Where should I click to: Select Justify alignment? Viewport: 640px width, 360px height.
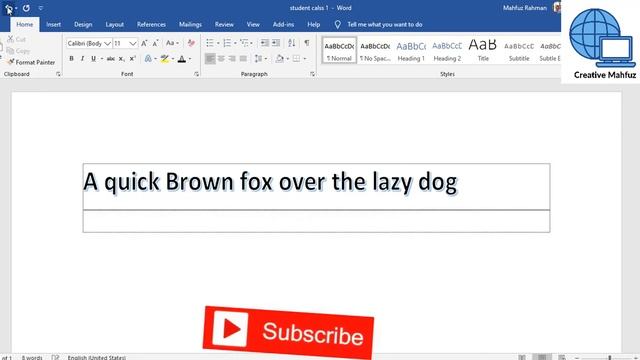[x=243, y=59]
